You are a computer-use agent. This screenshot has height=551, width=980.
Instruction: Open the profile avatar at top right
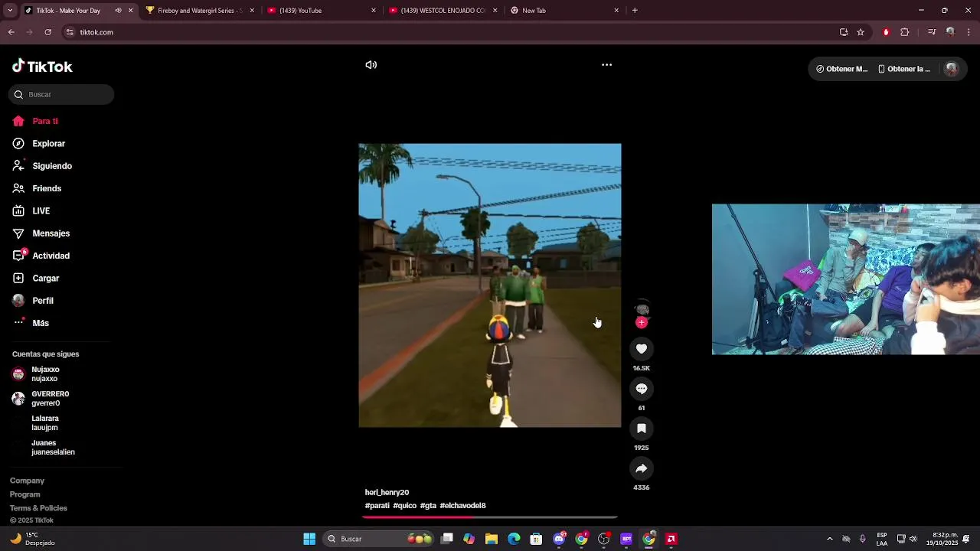(952, 69)
